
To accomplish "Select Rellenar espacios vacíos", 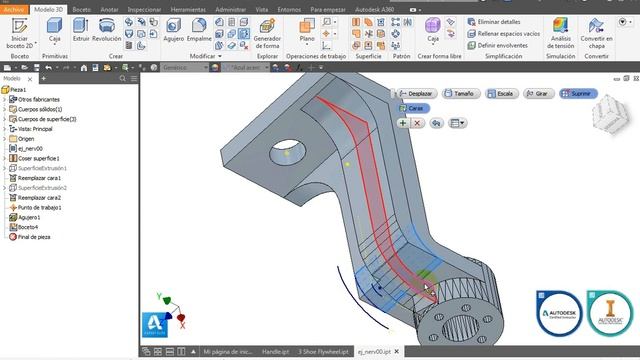I will pos(504,34).
